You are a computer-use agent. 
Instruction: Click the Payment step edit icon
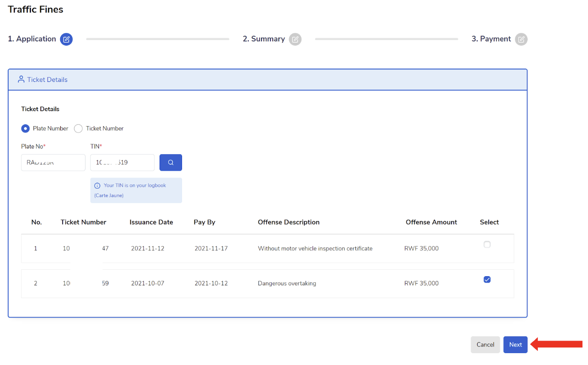(x=521, y=39)
